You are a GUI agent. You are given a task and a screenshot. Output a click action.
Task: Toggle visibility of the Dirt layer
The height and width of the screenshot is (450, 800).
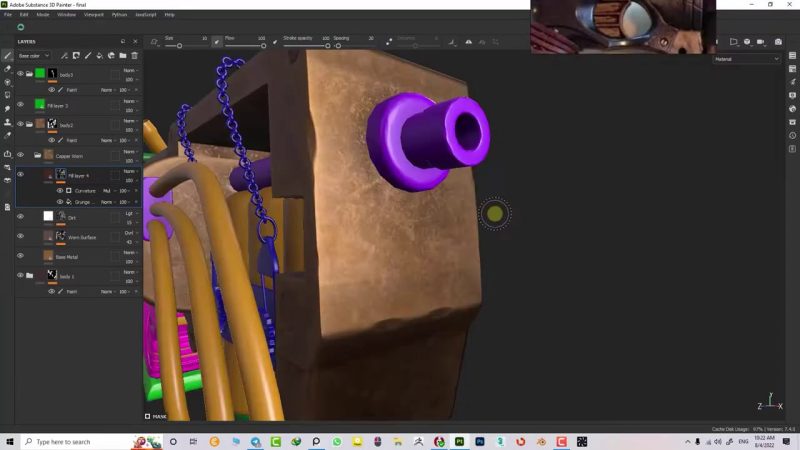tap(20, 217)
